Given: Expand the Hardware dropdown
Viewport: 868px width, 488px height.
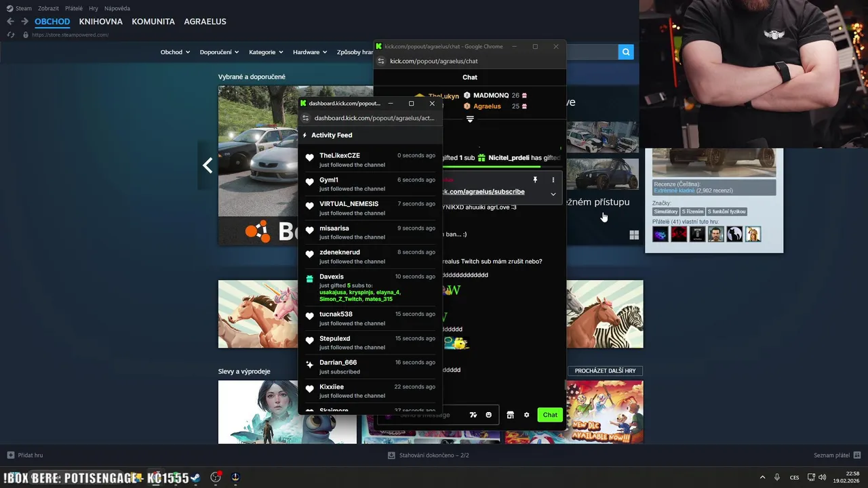Looking at the screenshot, I should pos(310,52).
